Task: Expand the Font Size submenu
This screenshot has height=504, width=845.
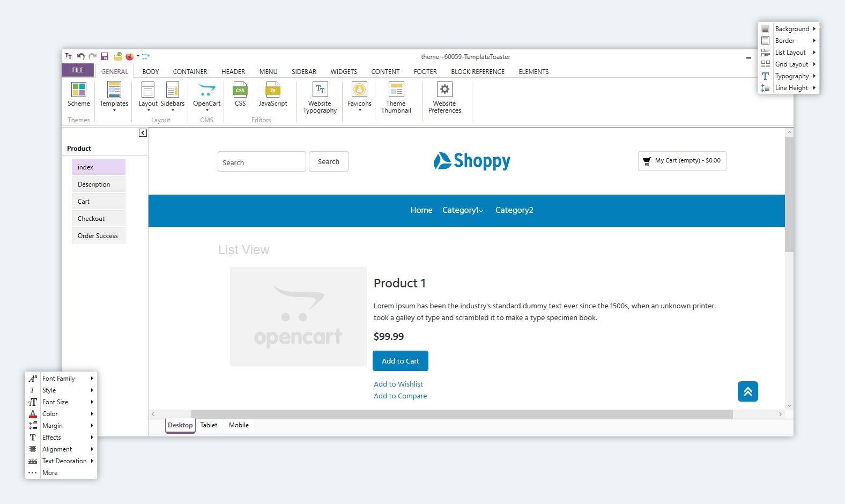Action: [x=61, y=402]
